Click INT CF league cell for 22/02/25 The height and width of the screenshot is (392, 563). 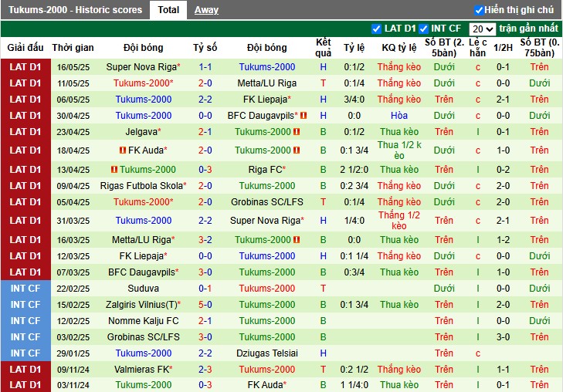(25, 289)
